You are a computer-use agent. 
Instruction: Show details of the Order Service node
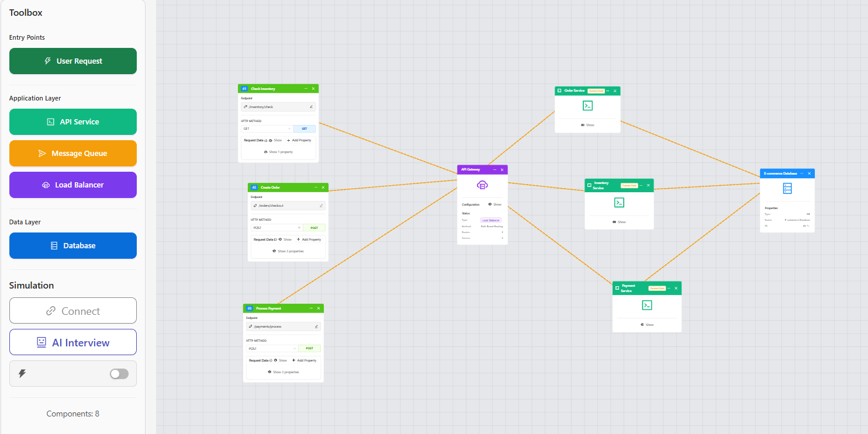point(587,125)
